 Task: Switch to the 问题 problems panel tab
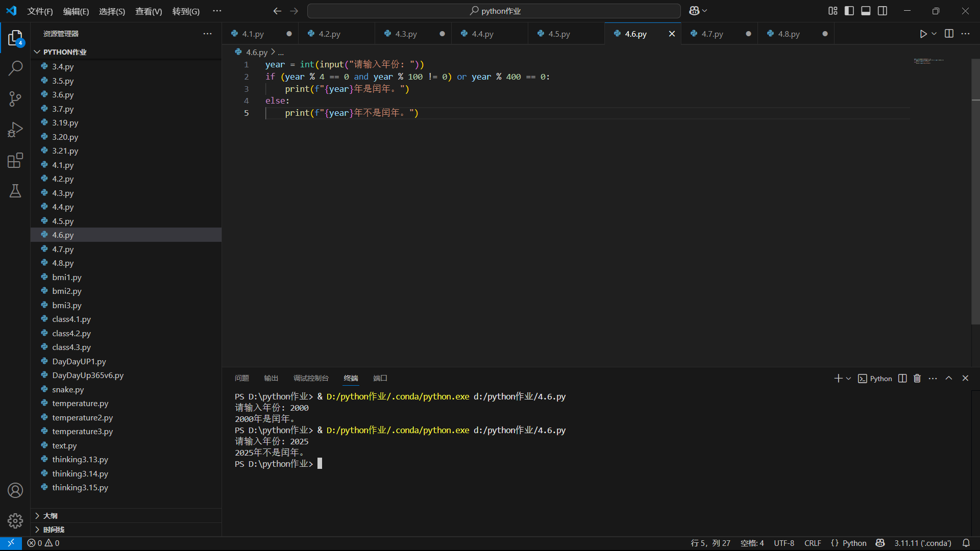[241, 378]
